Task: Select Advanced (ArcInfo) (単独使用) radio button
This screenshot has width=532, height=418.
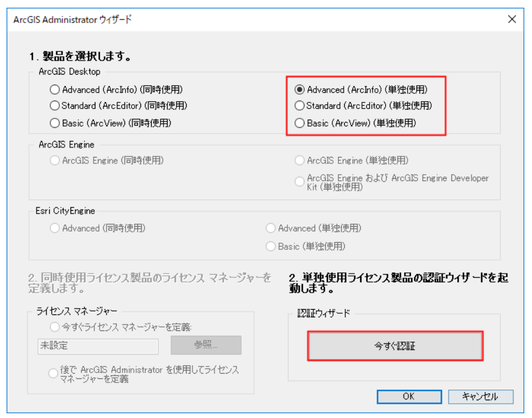Action: 299,90
